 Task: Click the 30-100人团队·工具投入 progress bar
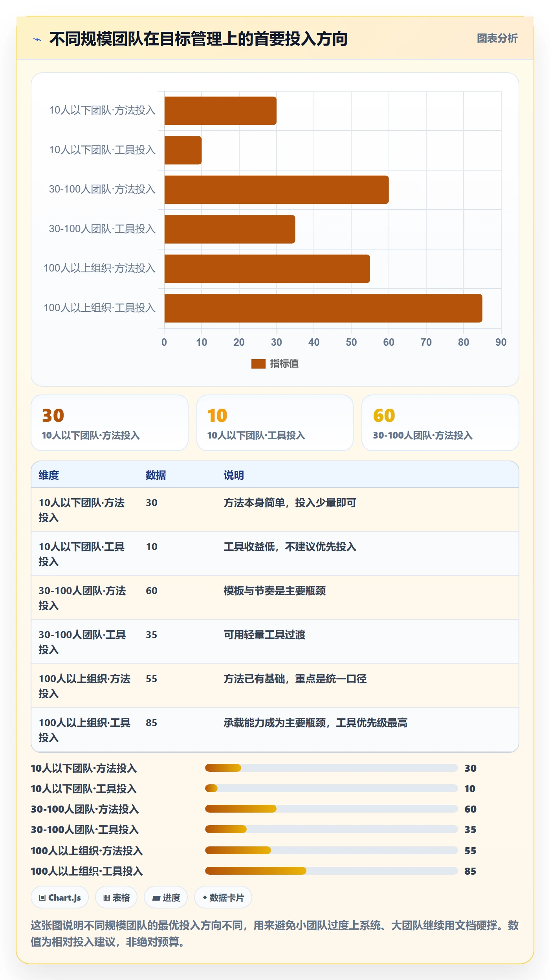point(332,829)
